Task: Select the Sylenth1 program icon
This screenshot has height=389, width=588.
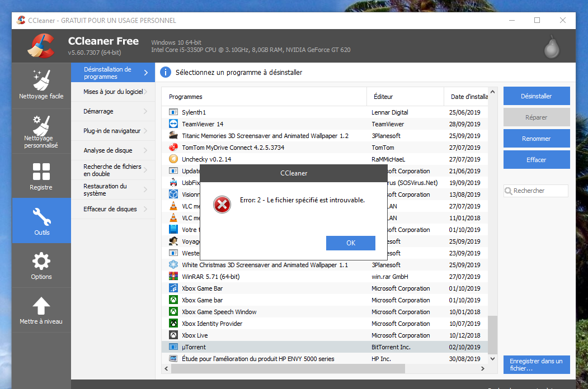Action: pos(173,112)
